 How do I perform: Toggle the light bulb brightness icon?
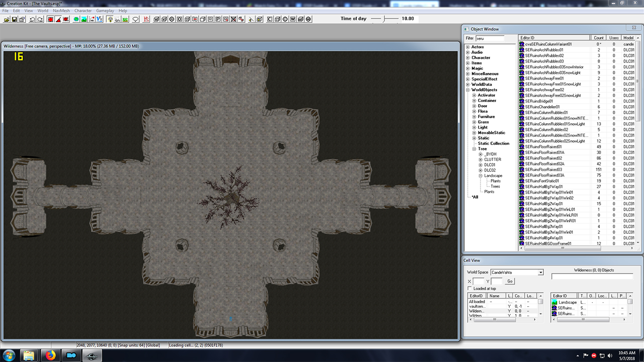[110, 19]
